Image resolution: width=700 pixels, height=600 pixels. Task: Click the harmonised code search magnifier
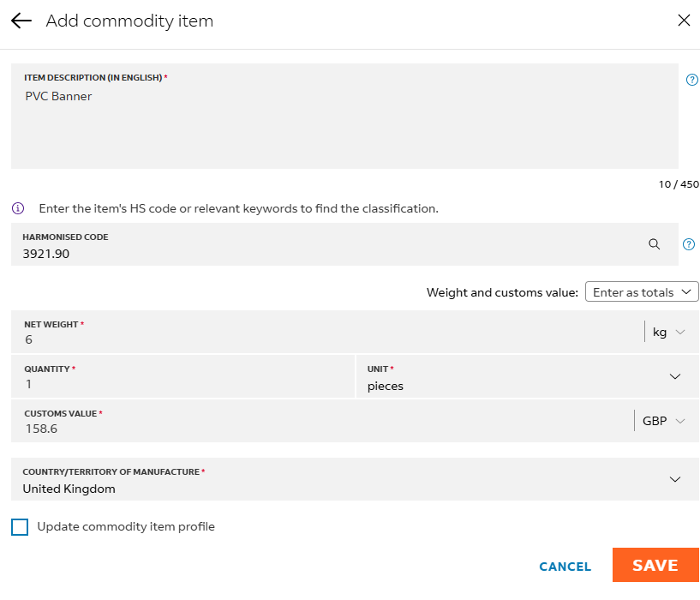(655, 244)
